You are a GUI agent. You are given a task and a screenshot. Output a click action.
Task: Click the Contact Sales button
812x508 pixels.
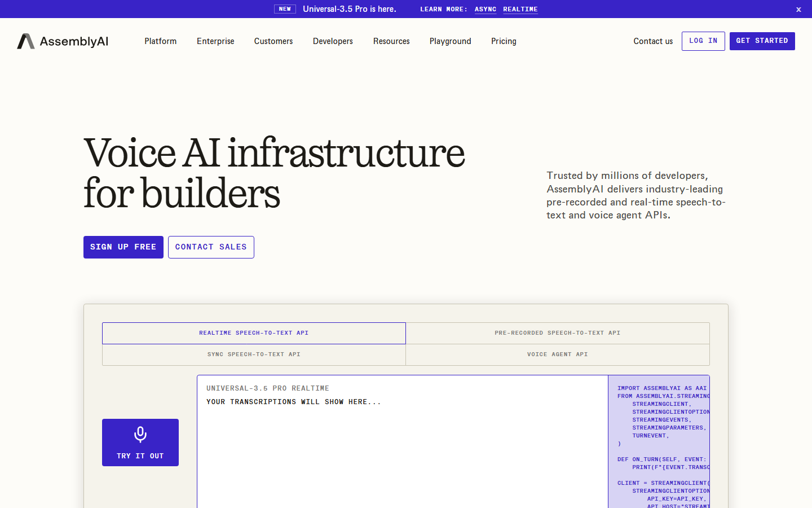click(x=211, y=247)
